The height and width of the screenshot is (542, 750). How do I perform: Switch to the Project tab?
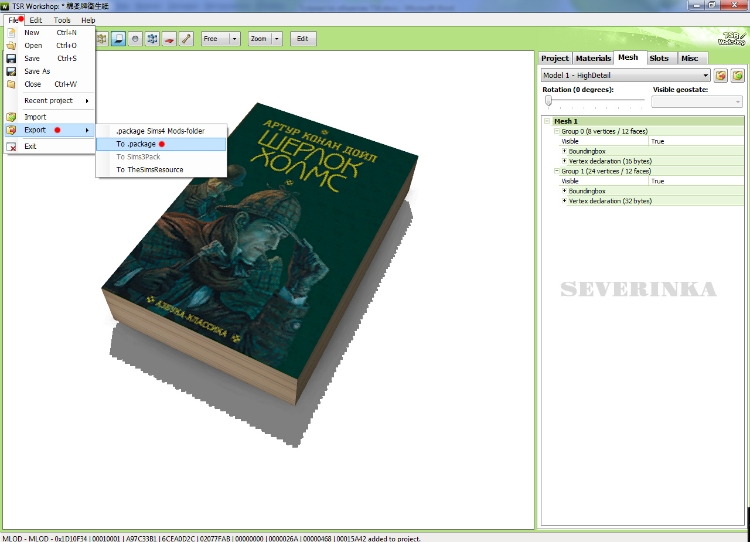[x=555, y=58]
